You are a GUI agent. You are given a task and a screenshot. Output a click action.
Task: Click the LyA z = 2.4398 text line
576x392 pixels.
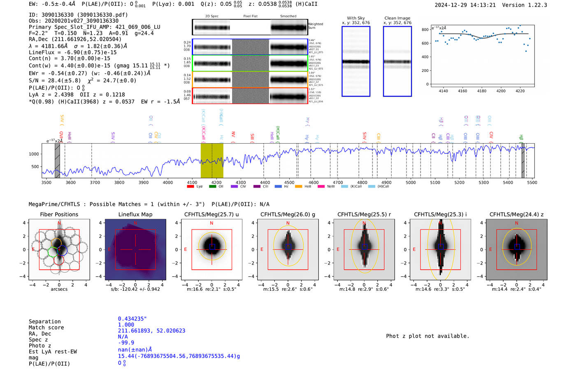(77, 95)
